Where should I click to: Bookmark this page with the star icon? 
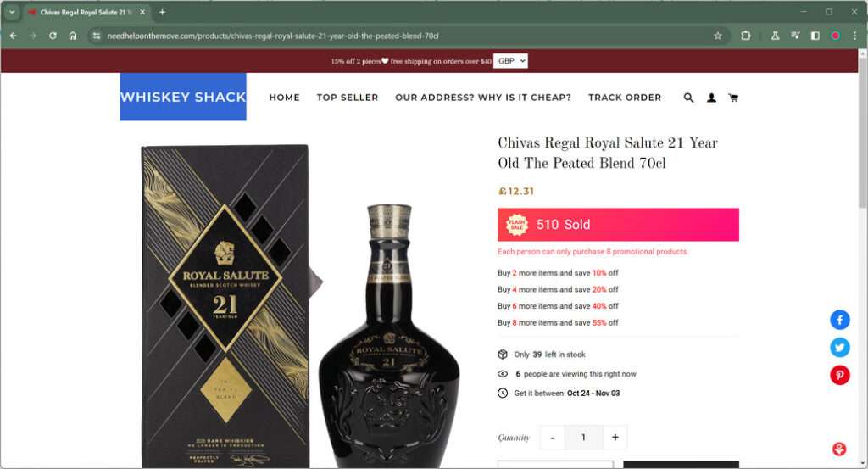(717, 36)
